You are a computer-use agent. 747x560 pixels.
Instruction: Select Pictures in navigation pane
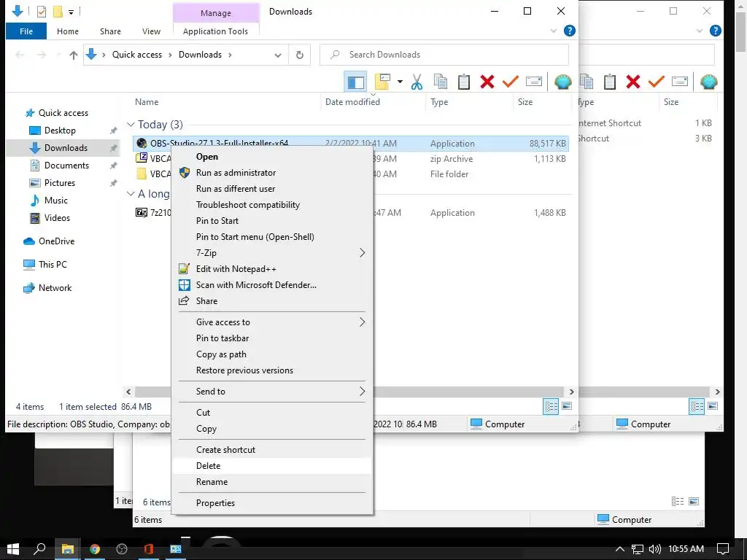coord(60,183)
